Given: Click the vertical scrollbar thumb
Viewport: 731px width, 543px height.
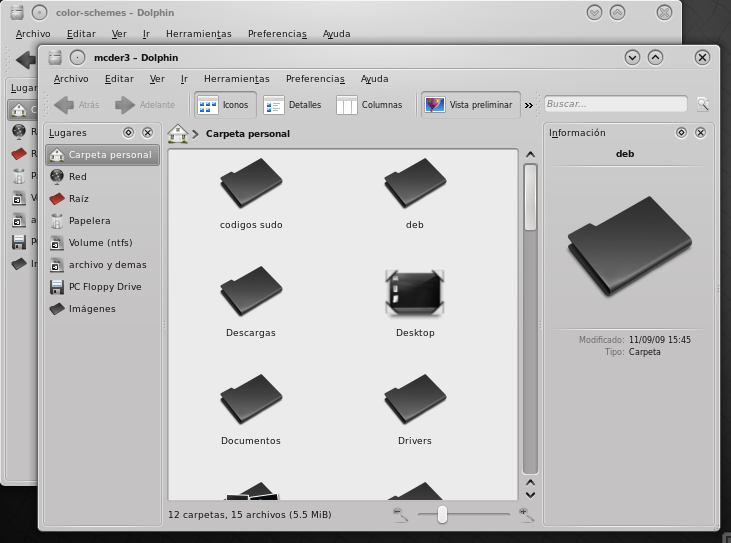Looking at the screenshot, I should point(530,197).
